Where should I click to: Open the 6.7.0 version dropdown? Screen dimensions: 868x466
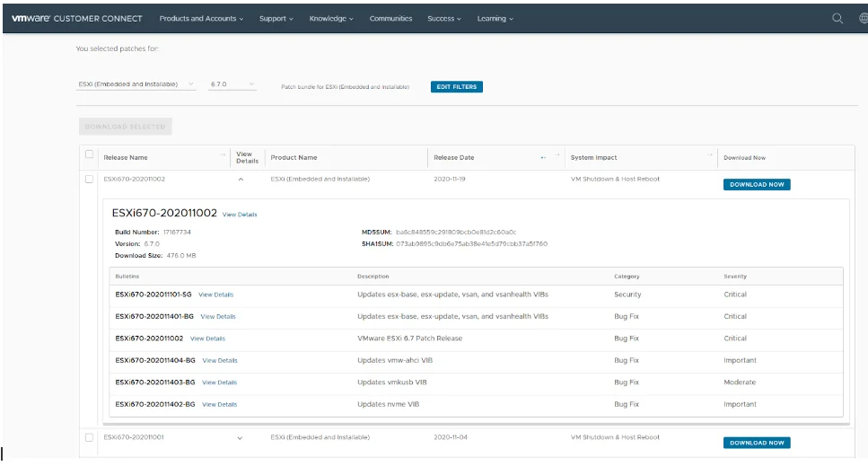[x=232, y=84]
